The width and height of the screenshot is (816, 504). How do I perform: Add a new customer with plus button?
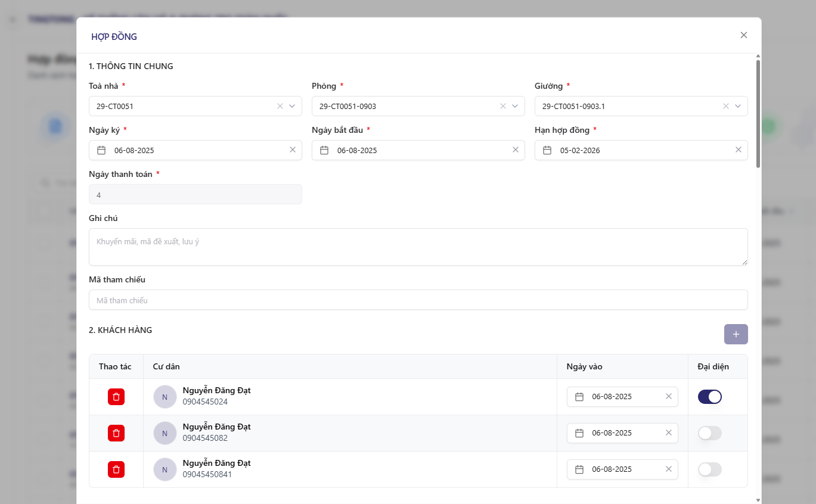pyautogui.click(x=736, y=334)
